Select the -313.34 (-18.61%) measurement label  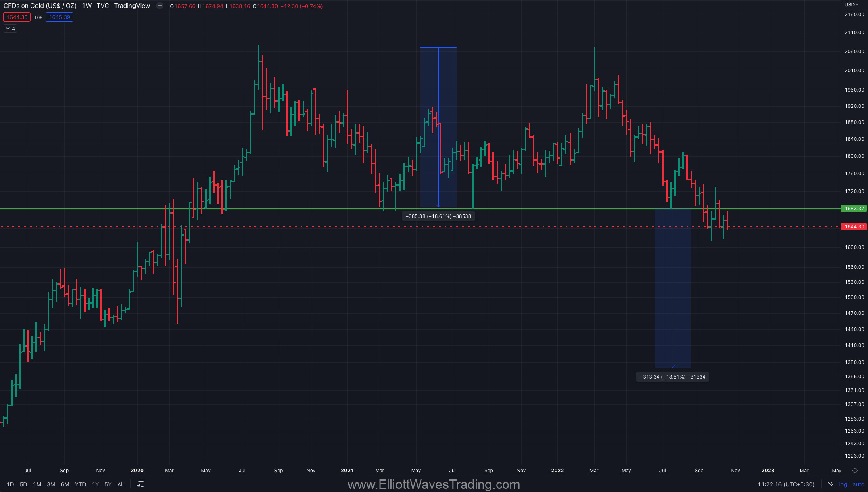pyautogui.click(x=672, y=377)
